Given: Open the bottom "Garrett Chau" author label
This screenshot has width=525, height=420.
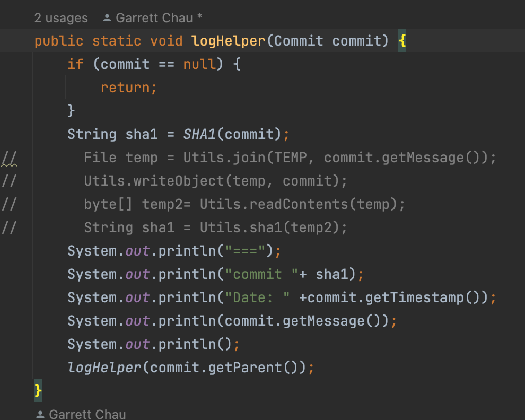Looking at the screenshot, I should 87,414.
